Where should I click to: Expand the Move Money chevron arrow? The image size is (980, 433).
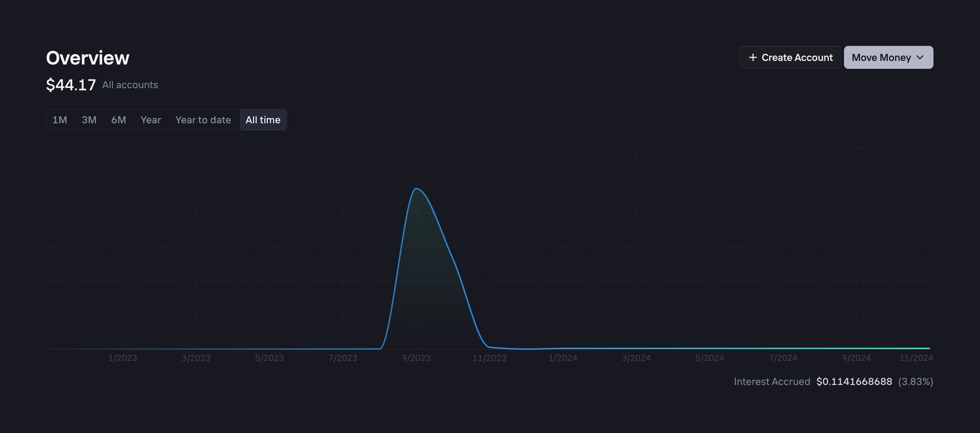(920, 57)
